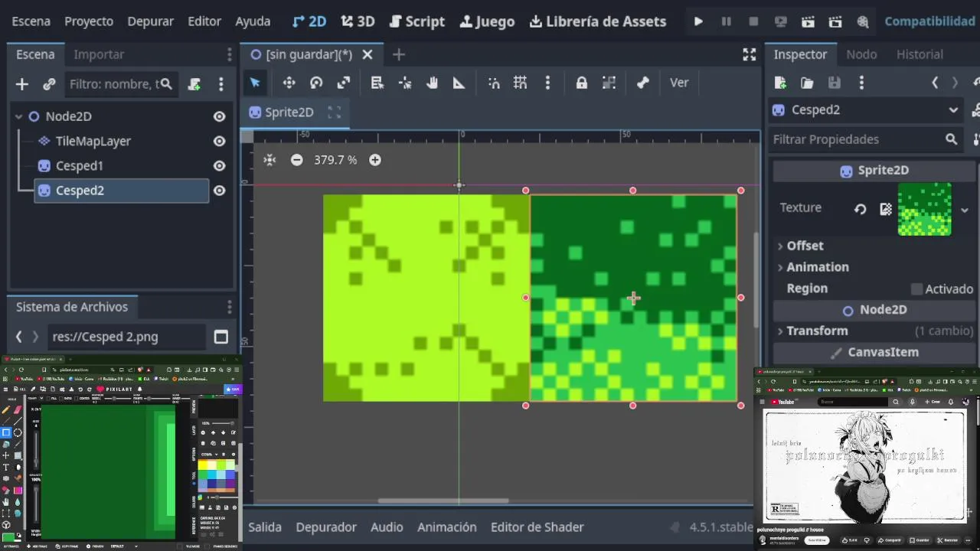Screen dimensions: 980x551
Task: Open the skeleton options bone icon
Action: [x=643, y=83]
